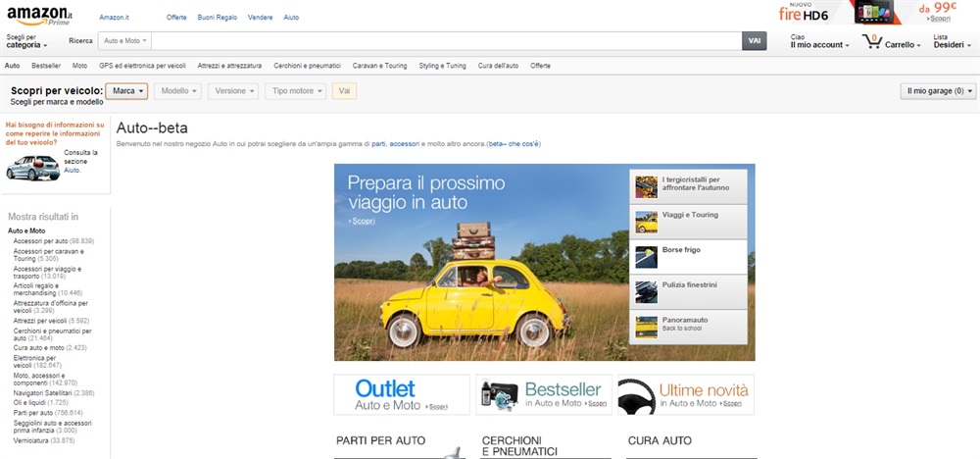This screenshot has height=459, width=980.
Task: Click Aiuto top link
Action: [x=291, y=18]
